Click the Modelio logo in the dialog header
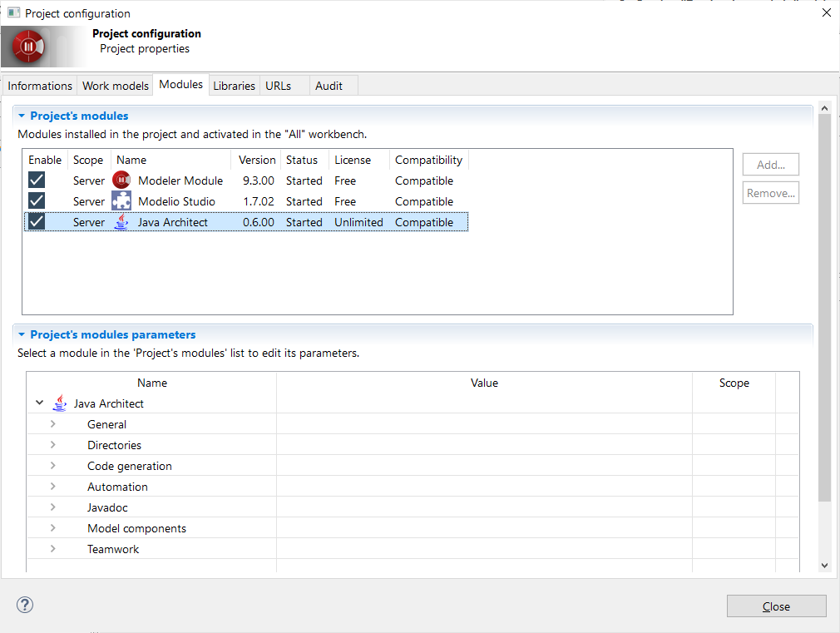Viewport: 840px width, 633px height. click(x=28, y=47)
